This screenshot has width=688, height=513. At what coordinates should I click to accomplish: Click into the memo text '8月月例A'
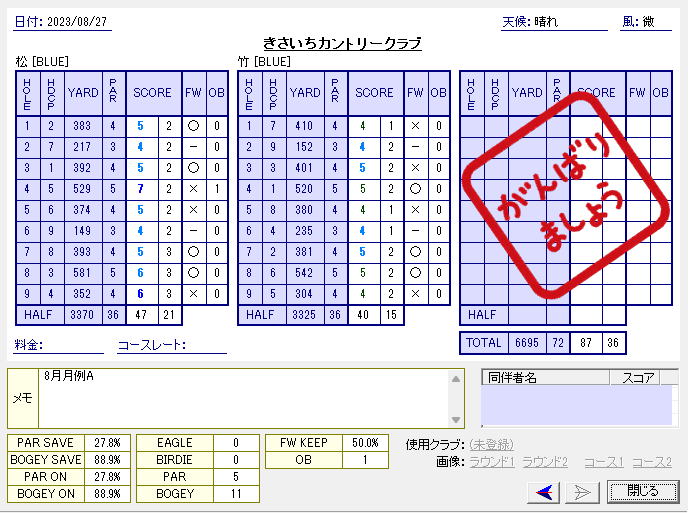(x=69, y=376)
